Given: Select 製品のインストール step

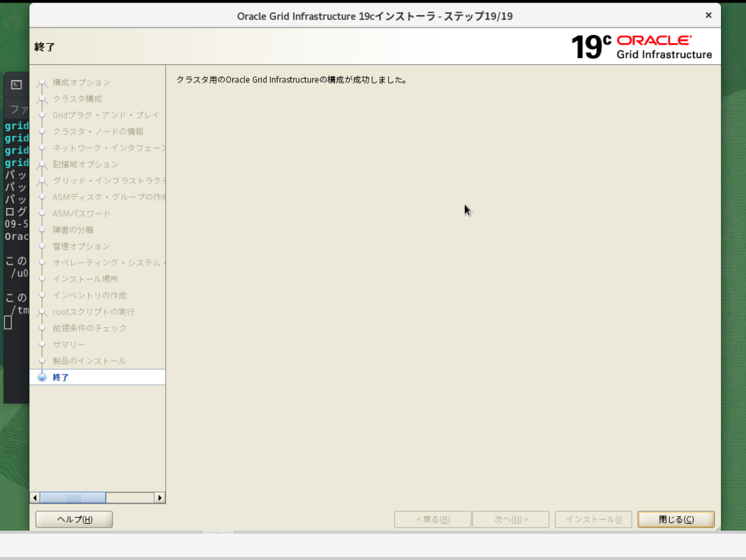Looking at the screenshot, I should (89, 361).
